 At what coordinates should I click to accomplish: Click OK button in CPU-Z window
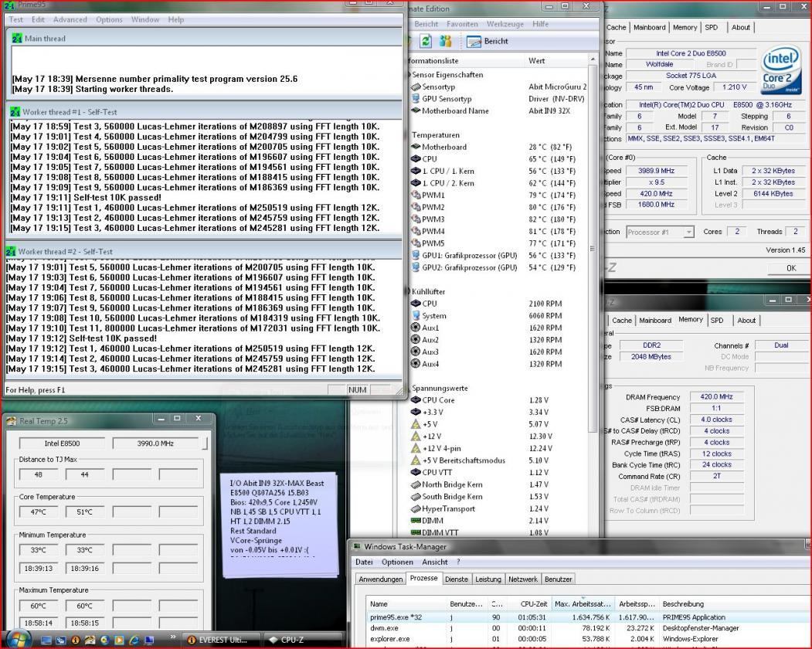point(791,268)
